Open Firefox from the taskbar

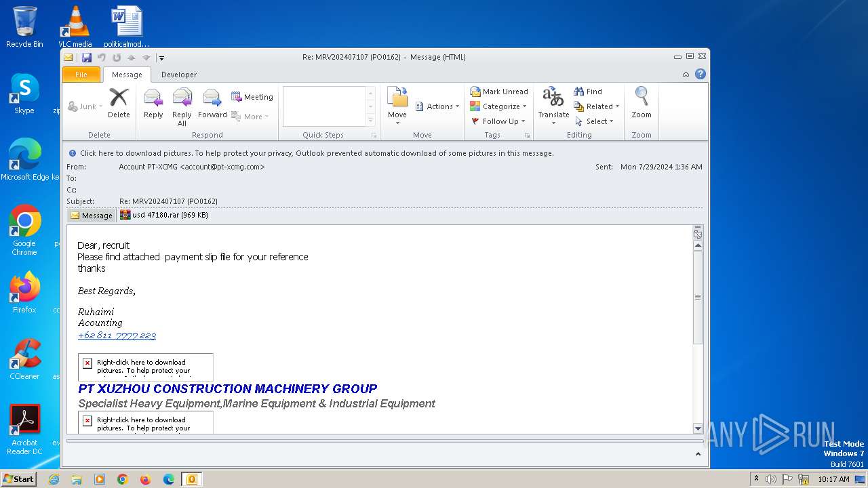click(x=146, y=479)
